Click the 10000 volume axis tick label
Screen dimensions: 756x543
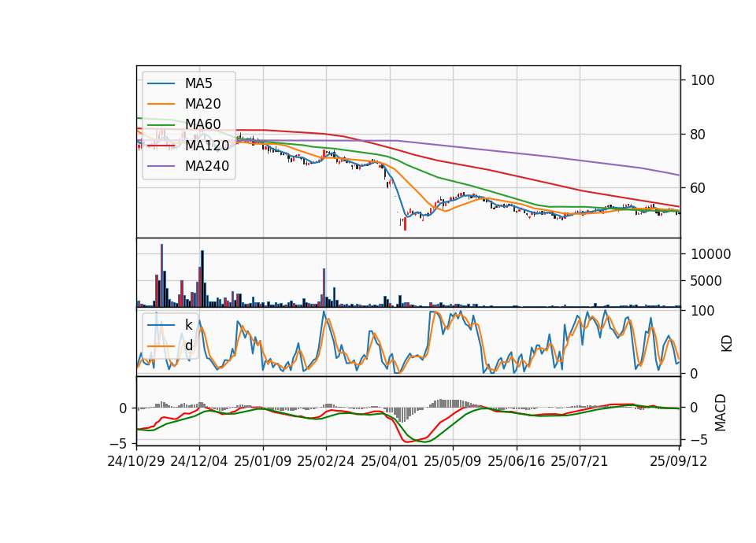point(710,254)
